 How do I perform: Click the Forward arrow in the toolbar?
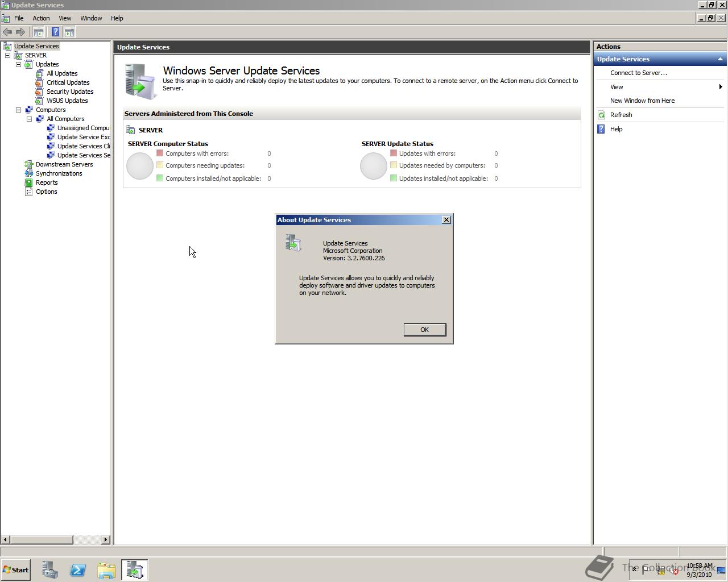tap(20, 32)
